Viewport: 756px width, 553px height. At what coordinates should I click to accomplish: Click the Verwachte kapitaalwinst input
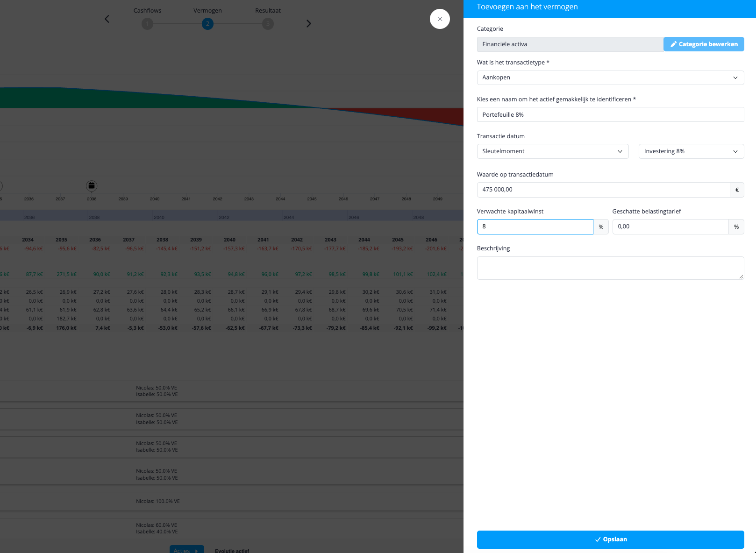click(535, 227)
